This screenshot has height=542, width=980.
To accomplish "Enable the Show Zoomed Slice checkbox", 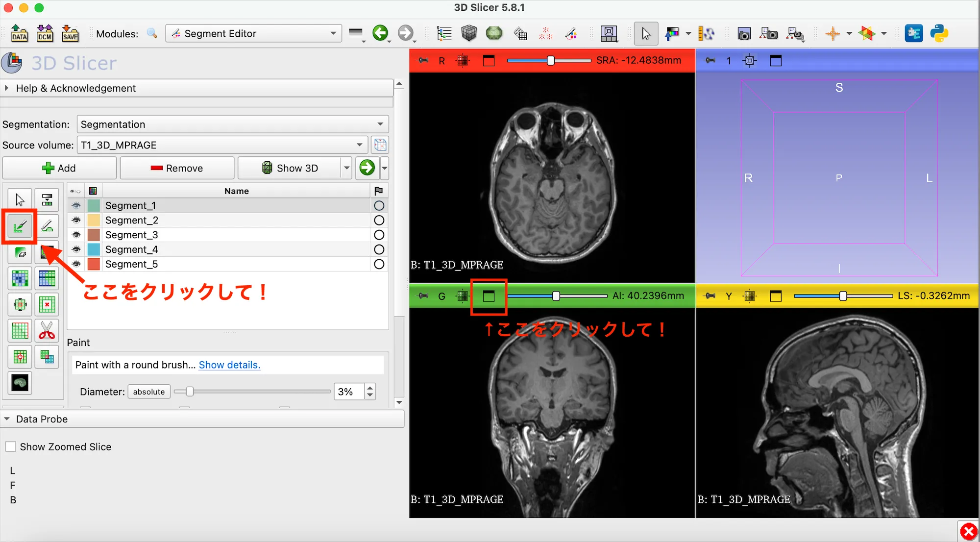I will pyautogui.click(x=11, y=446).
